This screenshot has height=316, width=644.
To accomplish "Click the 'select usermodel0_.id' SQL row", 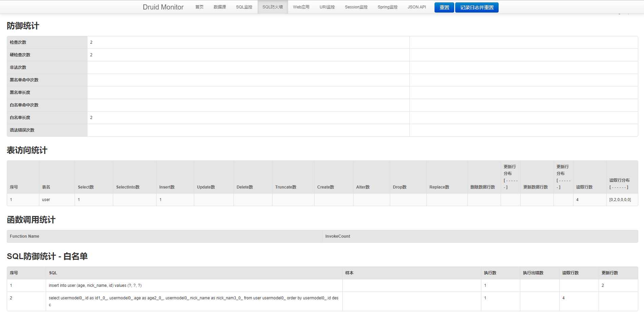I will click(322, 301).
